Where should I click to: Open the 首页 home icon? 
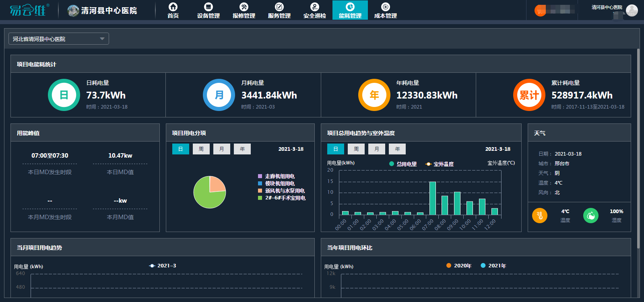173,7
